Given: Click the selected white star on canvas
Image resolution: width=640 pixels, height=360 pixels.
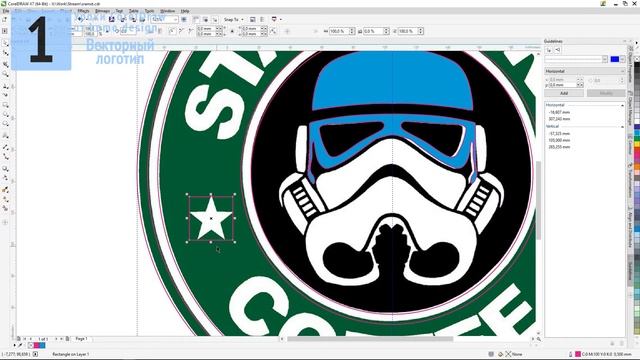Looking at the screenshot, I should pos(211,218).
